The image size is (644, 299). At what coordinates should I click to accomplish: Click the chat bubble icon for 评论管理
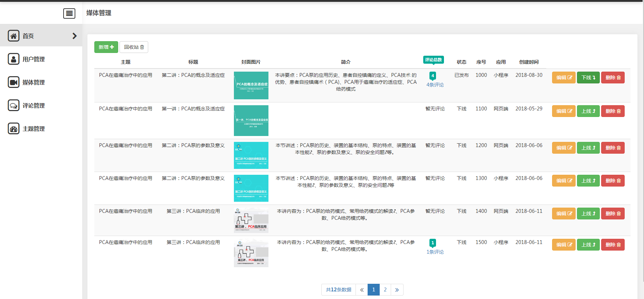coord(13,105)
